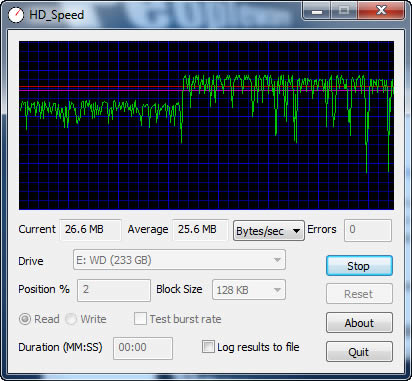Click the Drive label text

click(x=31, y=261)
